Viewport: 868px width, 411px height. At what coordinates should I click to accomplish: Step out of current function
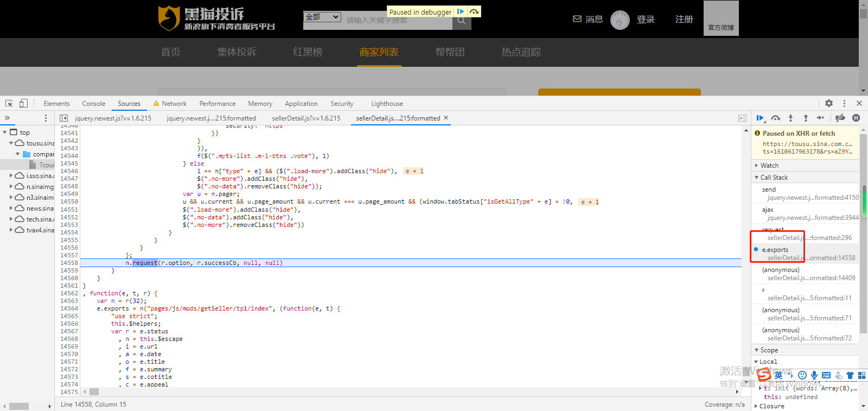click(x=806, y=118)
